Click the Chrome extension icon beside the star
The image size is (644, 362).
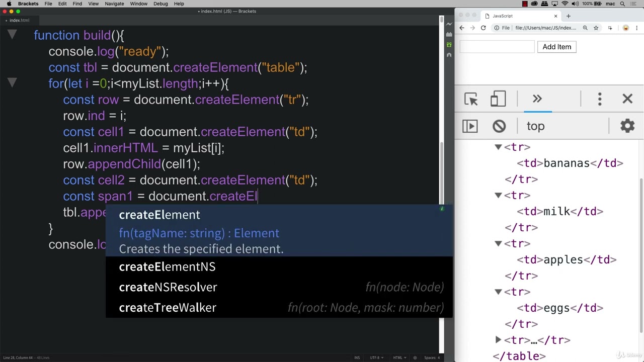pyautogui.click(x=610, y=28)
